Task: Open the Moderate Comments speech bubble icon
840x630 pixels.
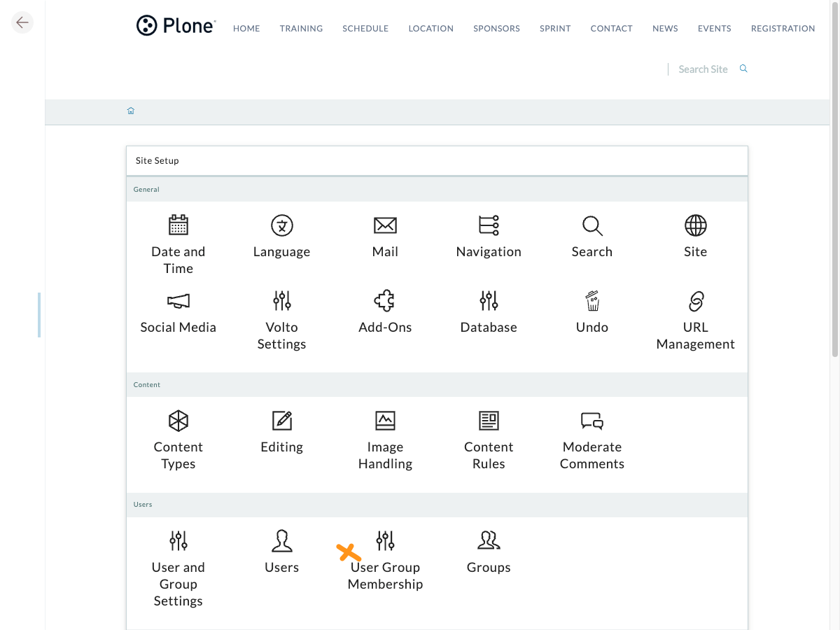Action: point(592,421)
